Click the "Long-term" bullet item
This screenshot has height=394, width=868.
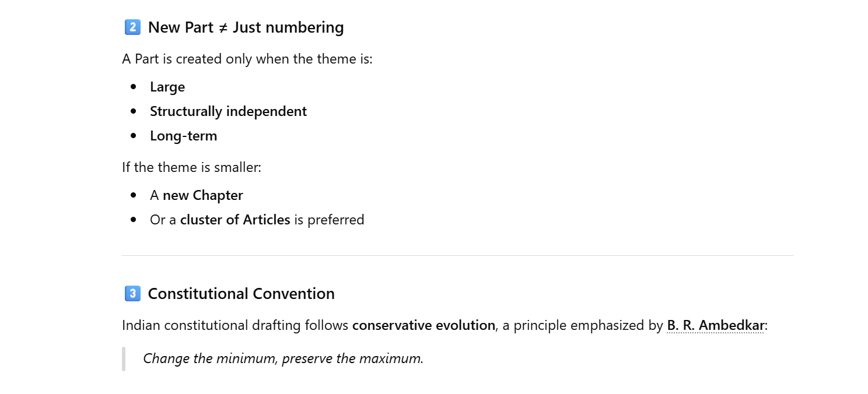[x=183, y=136]
